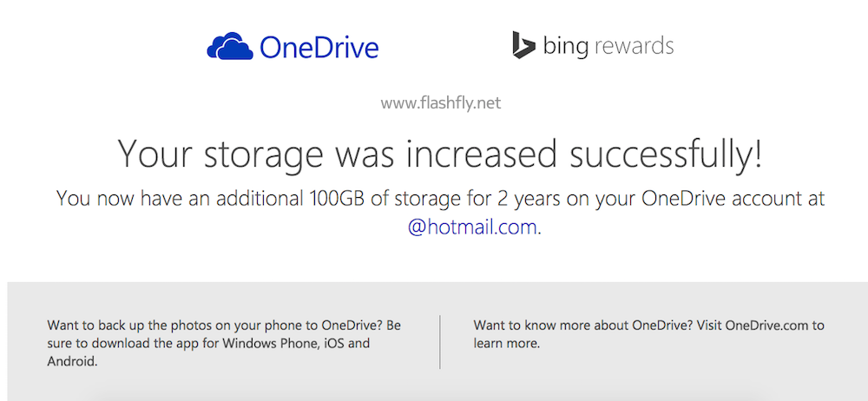Screen dimensions: 868x401
Task: Click the word "successfully!" in the headline
Action: (664, 154)
